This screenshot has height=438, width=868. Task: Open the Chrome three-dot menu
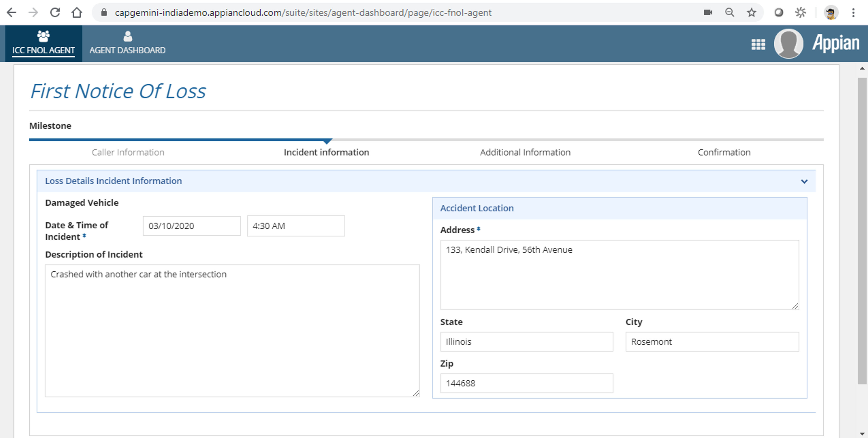[853, 12]
